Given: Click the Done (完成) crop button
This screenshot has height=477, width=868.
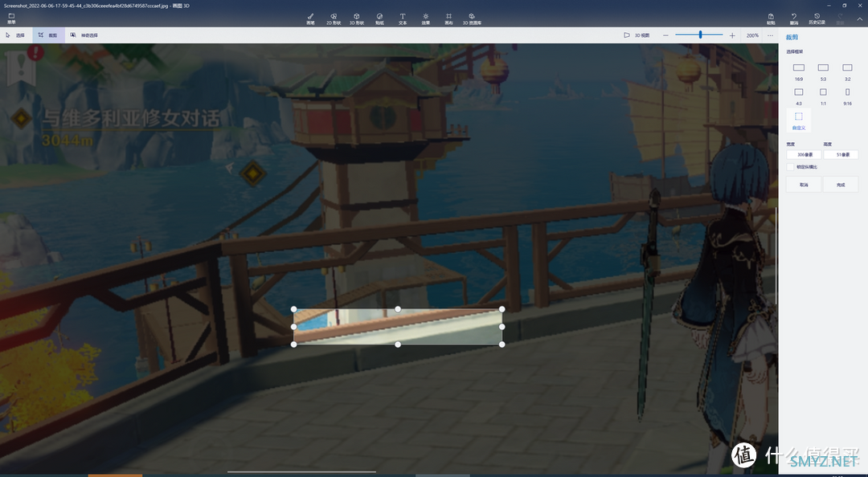Looking at the screenshot, I should click(x=841, y=185).
